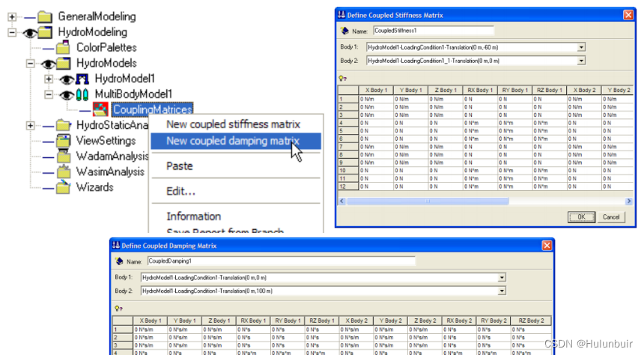Click the HydroModel1 tree label
This screenshot has width=644, height=355.
(x=125, y=79)
